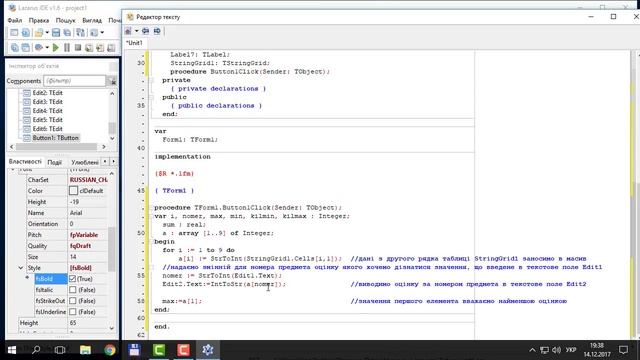Screen dimensions: 640x360
Task: Jump forward in editor history
Action: [x=157, y=31]
